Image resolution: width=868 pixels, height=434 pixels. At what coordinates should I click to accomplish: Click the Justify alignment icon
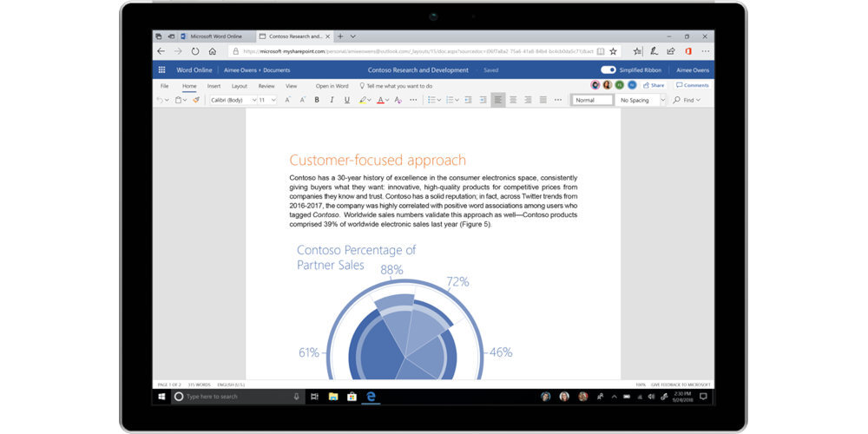(543, 100)
